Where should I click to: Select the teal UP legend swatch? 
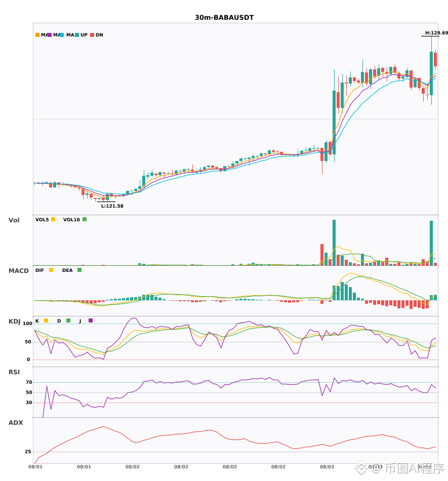[77, 35]
